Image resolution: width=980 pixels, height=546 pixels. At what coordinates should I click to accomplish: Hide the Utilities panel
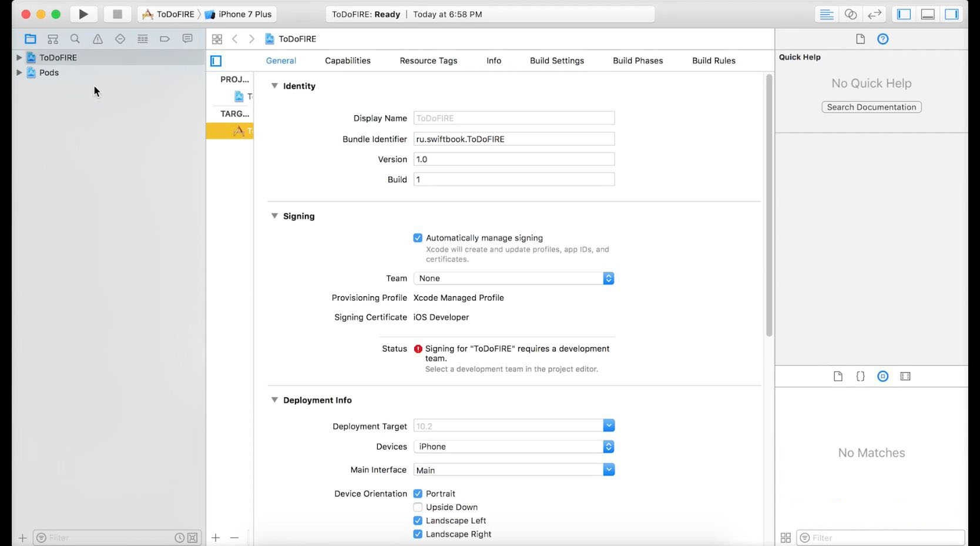(952, 14)
